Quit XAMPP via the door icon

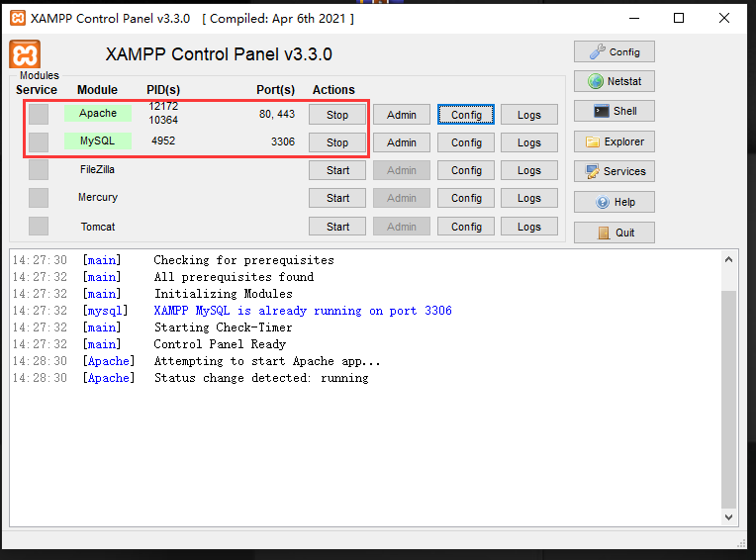614,233
